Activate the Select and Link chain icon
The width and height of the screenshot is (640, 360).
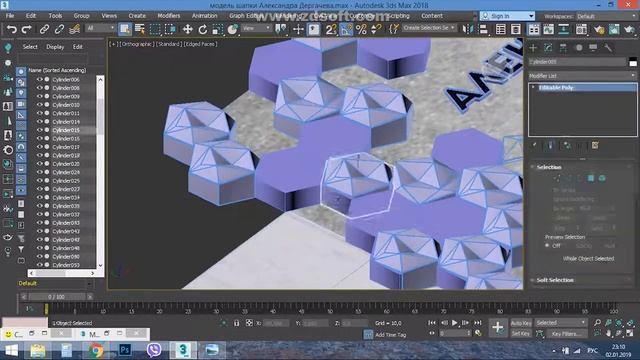[x=44, y=29]
